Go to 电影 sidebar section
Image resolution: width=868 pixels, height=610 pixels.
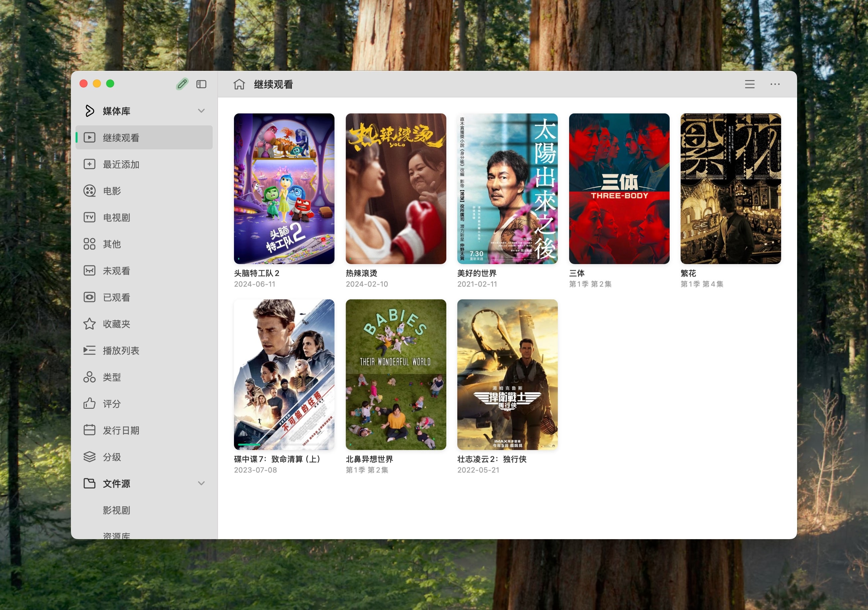pos(144,191)
